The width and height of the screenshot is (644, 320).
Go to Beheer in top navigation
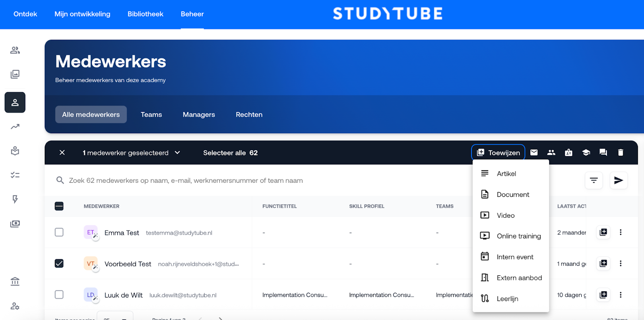coord(192,14)
